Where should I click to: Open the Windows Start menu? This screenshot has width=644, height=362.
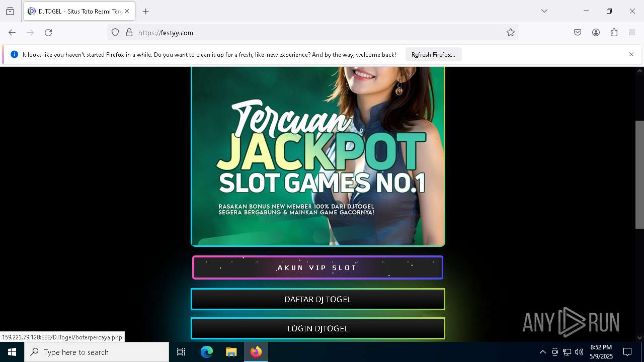click(12, 352)
